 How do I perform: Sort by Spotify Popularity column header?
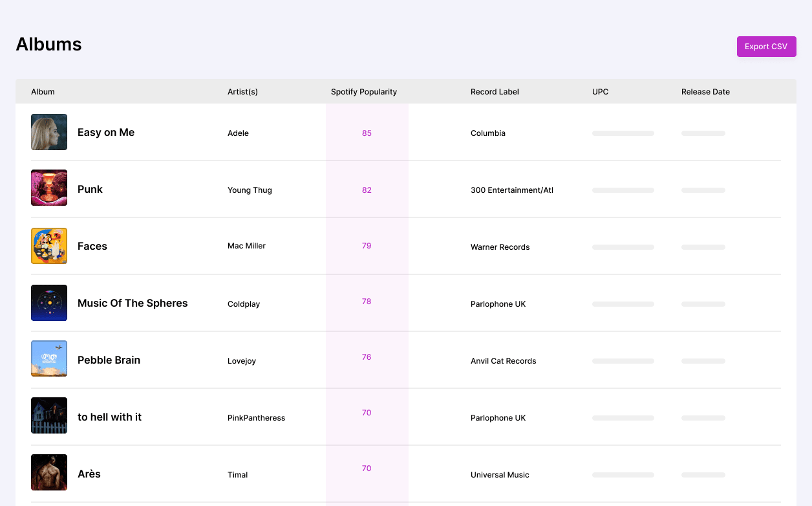pyautogui.click(x=364, y=92)
